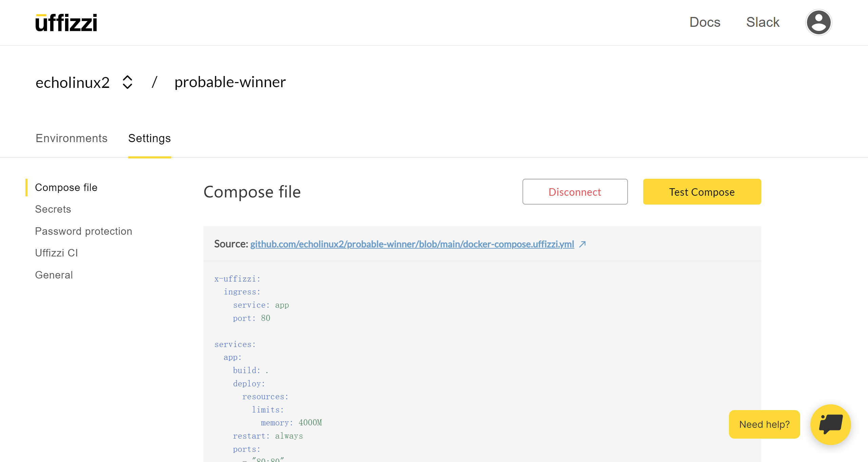Click the Uffizzi logo
868x462 pixels.
(x=66, y=23)
